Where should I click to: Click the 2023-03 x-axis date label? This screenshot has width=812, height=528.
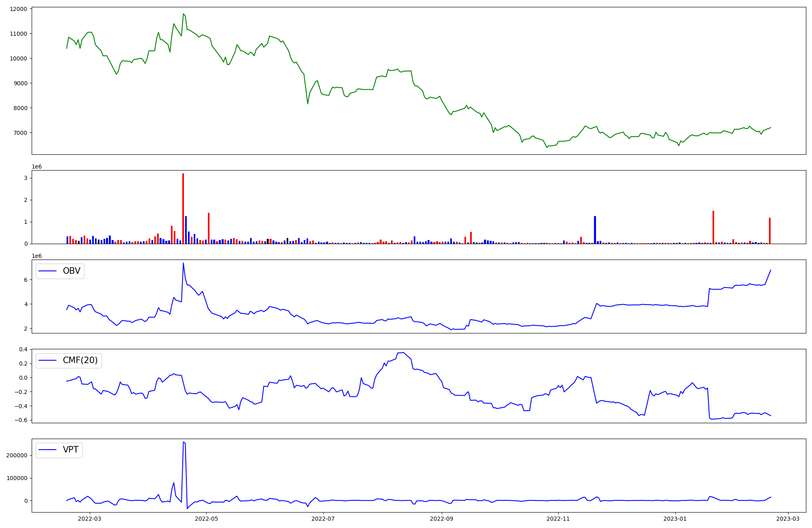coord(788,519)
